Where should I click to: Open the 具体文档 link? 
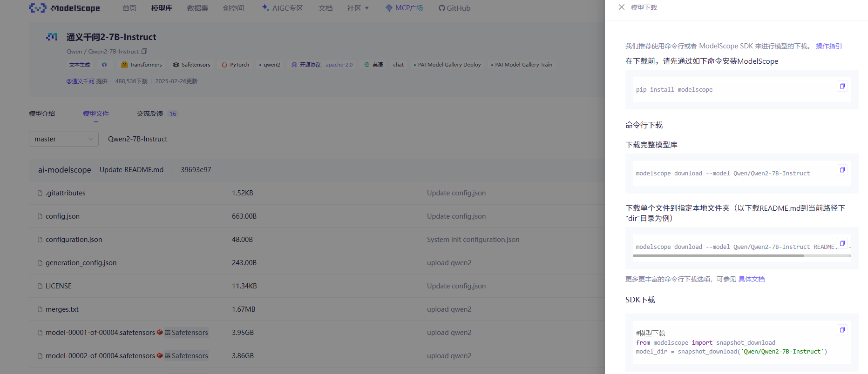click(752, 279)
